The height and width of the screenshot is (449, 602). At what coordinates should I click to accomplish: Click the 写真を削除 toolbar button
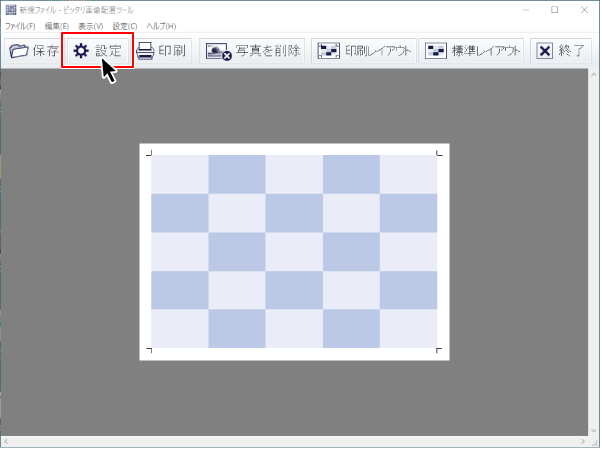coord(253,51)
